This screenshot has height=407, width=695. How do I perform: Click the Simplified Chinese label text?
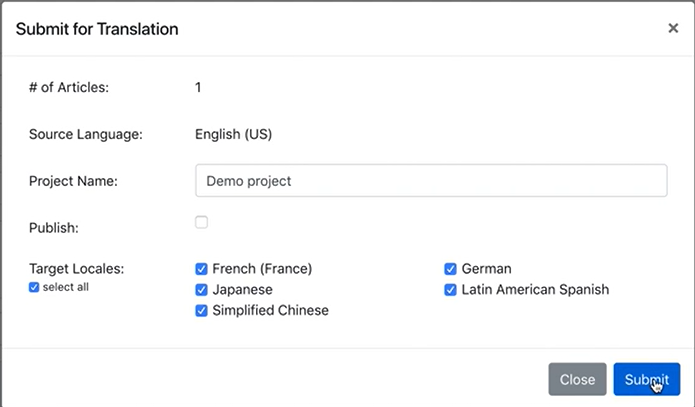click(x=270, y=310)
